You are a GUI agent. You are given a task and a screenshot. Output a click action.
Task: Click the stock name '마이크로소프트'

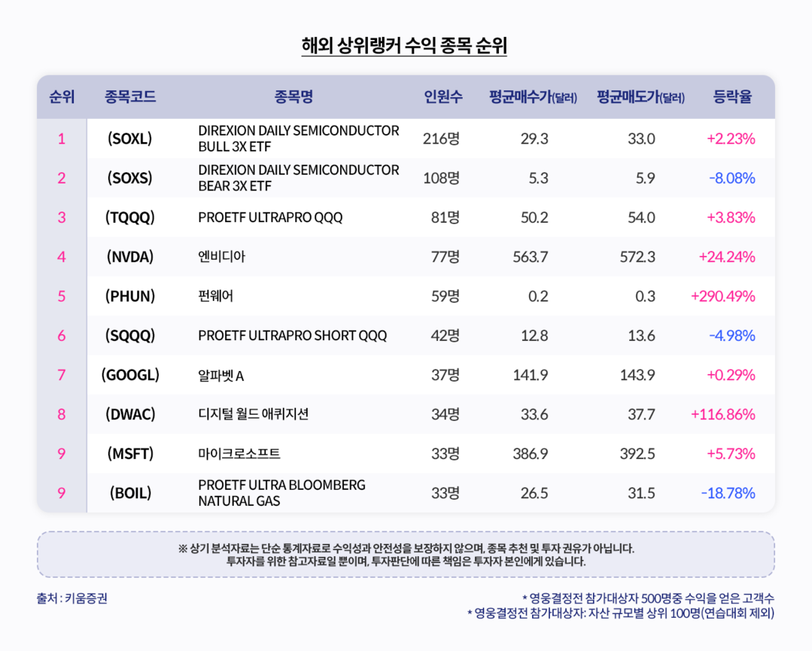[x=239, y=454]
